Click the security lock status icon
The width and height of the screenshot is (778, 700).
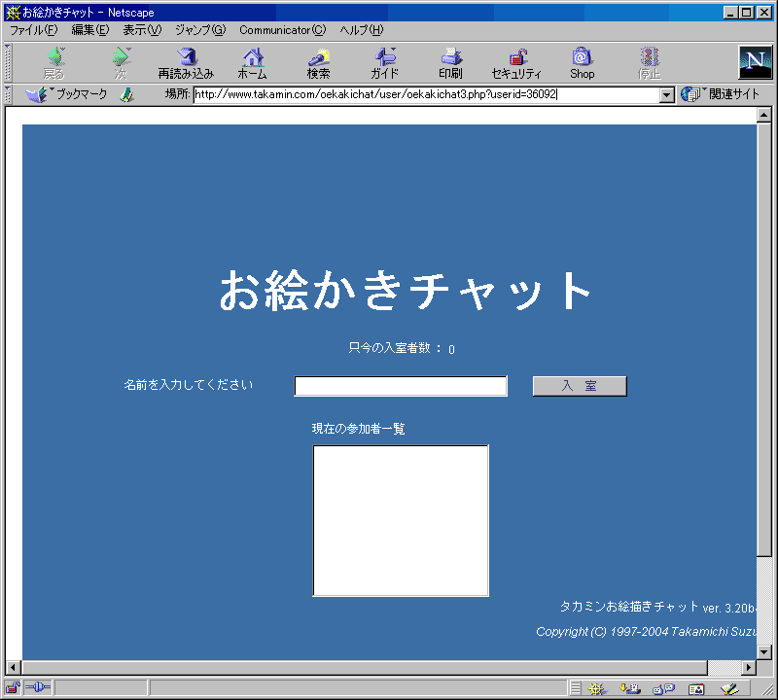[x=13, y=687]
